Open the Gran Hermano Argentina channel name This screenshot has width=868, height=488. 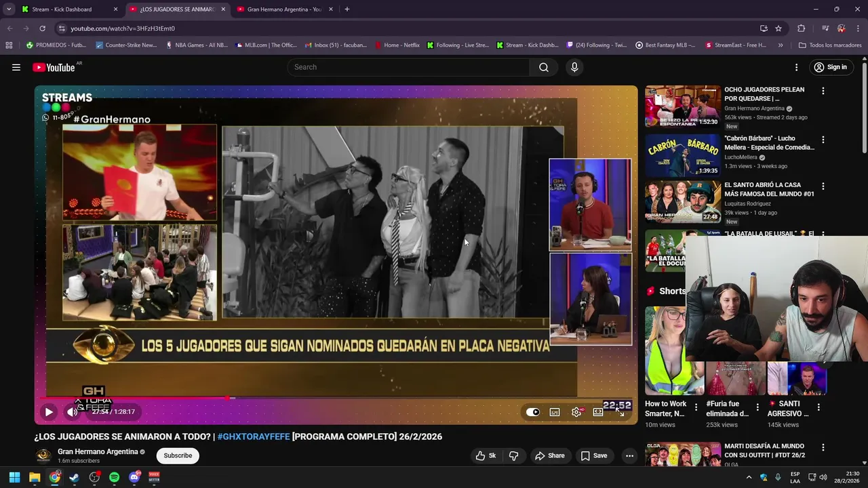click(98, 451)
